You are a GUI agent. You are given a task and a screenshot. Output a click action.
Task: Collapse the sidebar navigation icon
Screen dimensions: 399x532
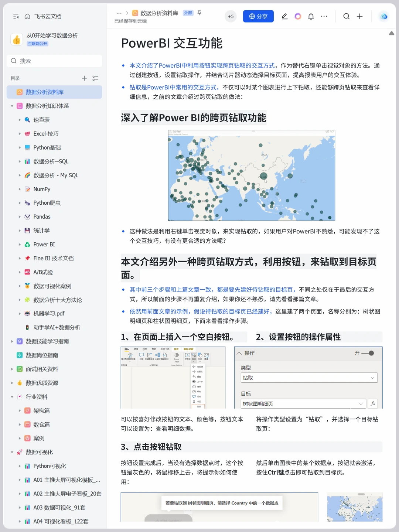pyautogui.click(x=16, y=16)
